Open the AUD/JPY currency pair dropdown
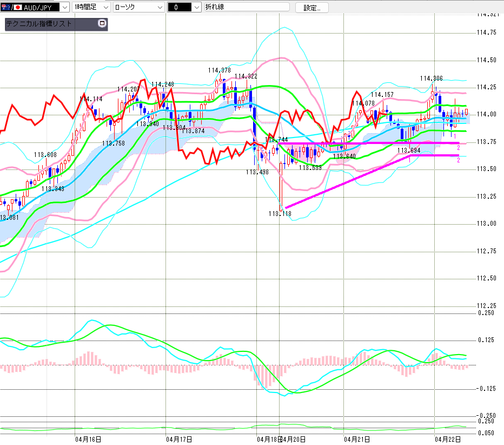The width and height of the screenshot is (504, 445). click(64, 7)
